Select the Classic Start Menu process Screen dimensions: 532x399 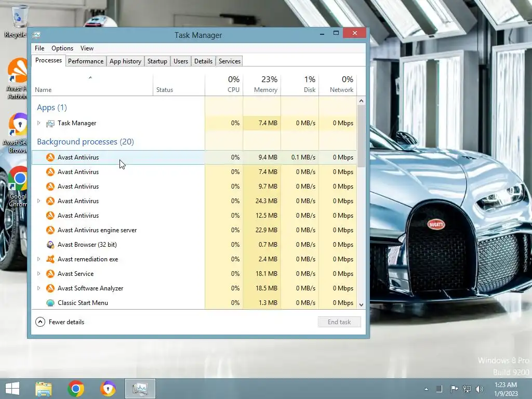click(194, 303)
